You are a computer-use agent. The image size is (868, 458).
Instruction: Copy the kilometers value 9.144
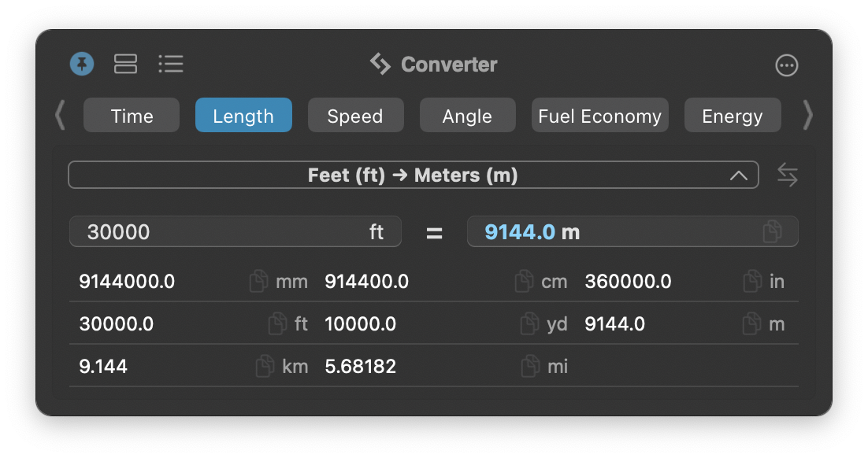[265, 366]
